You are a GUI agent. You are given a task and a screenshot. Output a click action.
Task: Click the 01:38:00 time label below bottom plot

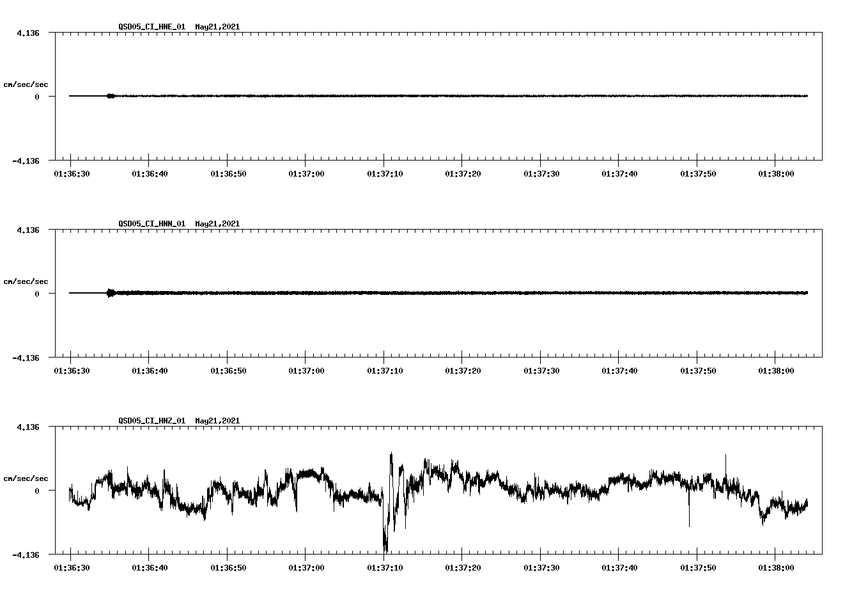(x=775, y=567)
